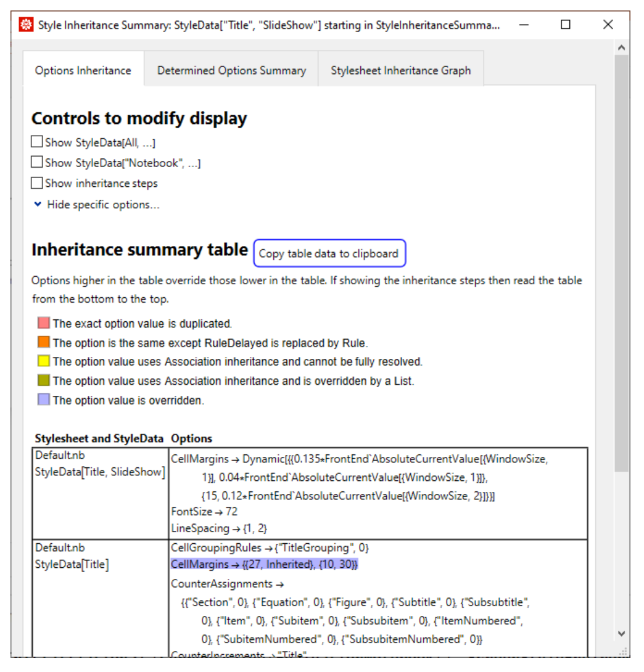Click the Wolfram app icon in title bar
This screenshot has height=672, width=644.
point(26,25)
